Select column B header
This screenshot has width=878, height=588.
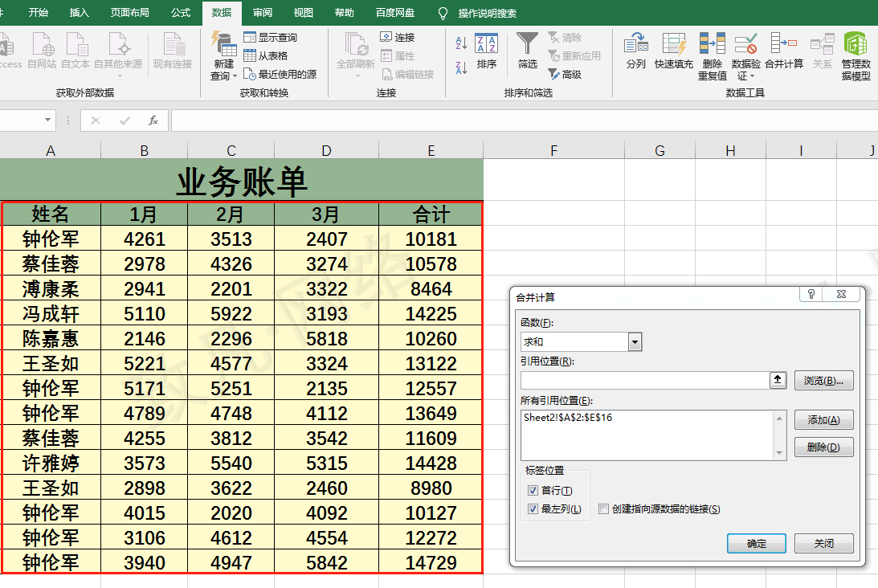click(144, 151)
